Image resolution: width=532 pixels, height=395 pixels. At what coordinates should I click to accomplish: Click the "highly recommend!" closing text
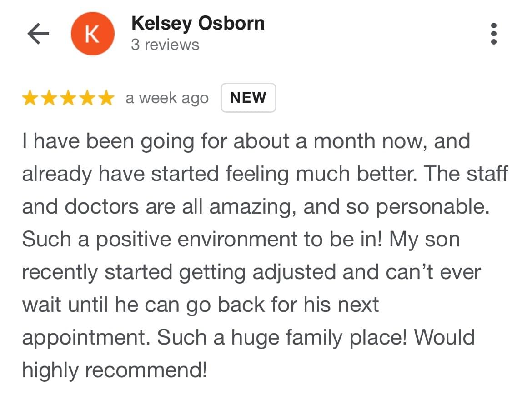tap(114, 370)
